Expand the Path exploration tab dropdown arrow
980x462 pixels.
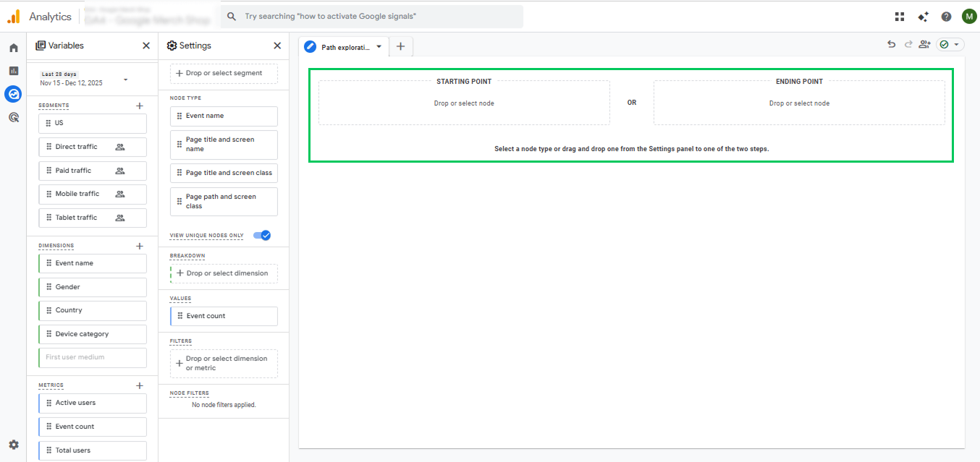coord(379,47)
